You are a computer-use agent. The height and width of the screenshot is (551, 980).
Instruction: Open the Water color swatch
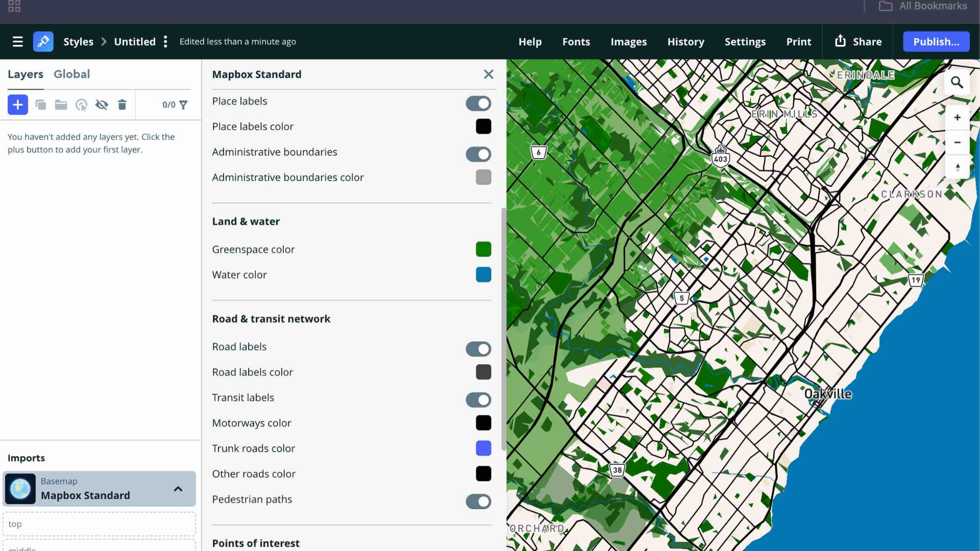tap(483, 274)
